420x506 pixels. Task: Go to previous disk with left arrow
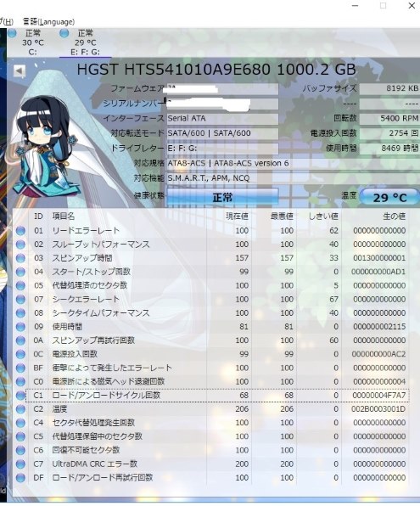click(x=19, y=70)
